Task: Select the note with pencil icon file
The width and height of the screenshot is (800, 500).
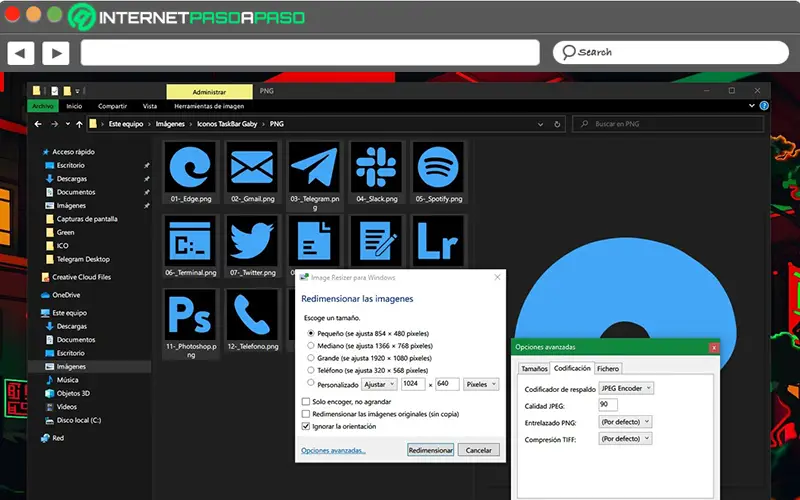Action: [377, 241]
